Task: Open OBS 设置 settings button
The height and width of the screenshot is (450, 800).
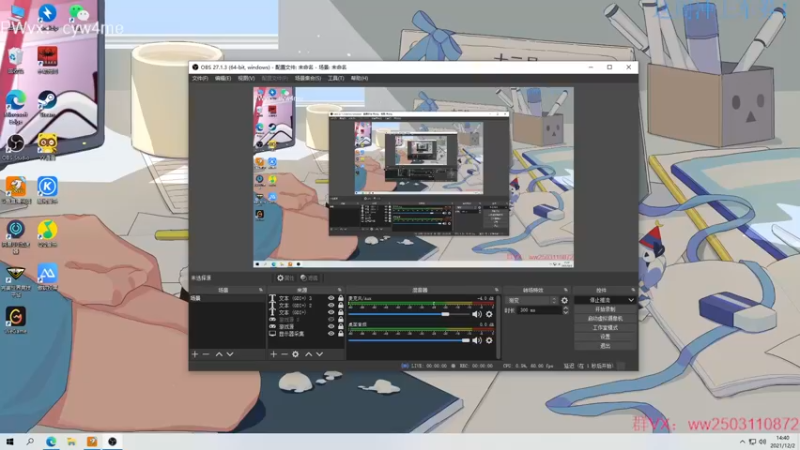Action: pos(605,337)
